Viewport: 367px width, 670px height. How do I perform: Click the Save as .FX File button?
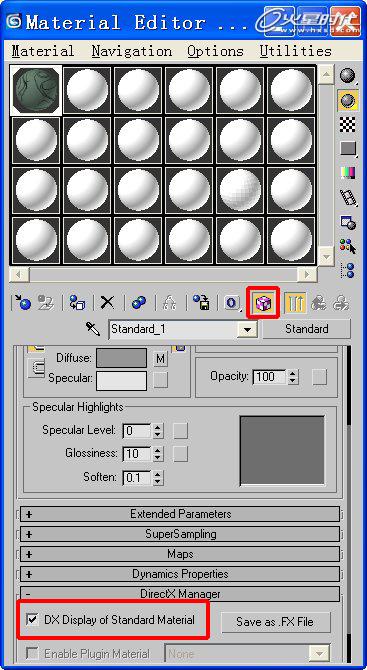[x=276, y=622]
